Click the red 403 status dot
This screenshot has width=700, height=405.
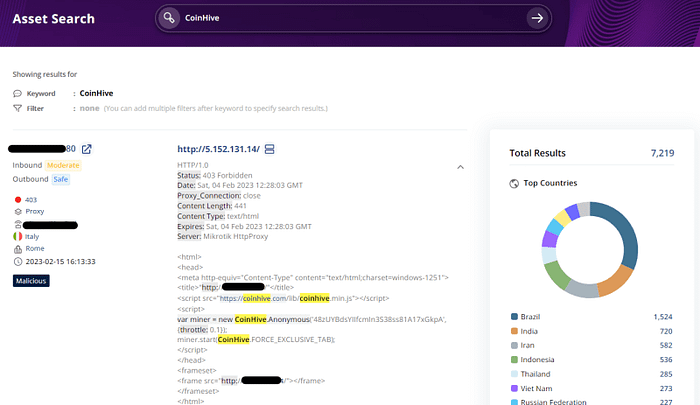pyautogui.click(x=18, y=200)
